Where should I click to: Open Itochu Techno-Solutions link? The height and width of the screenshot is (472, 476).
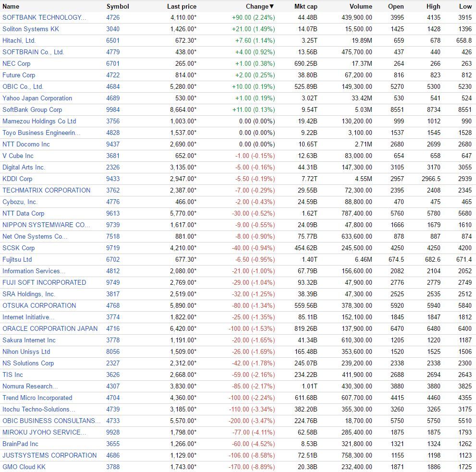point(39,410)
